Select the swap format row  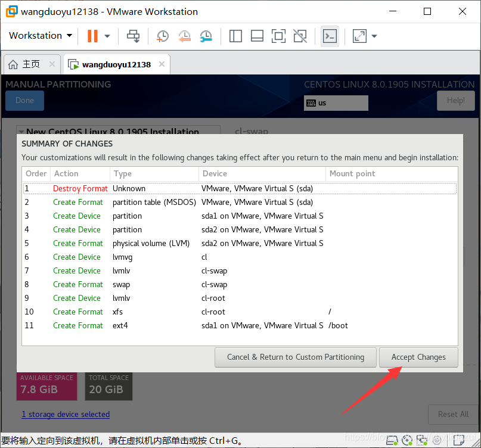pyautogui.click(x=240, y=284)
